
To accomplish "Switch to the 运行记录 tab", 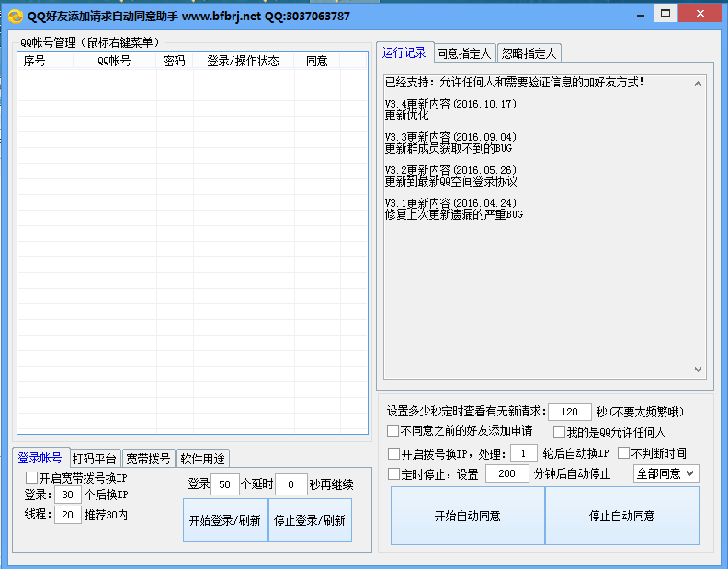I will (404, 52).
